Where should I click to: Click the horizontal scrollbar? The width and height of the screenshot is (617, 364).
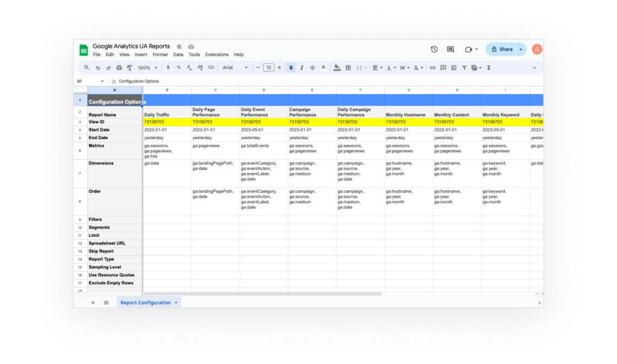(263, 293)
